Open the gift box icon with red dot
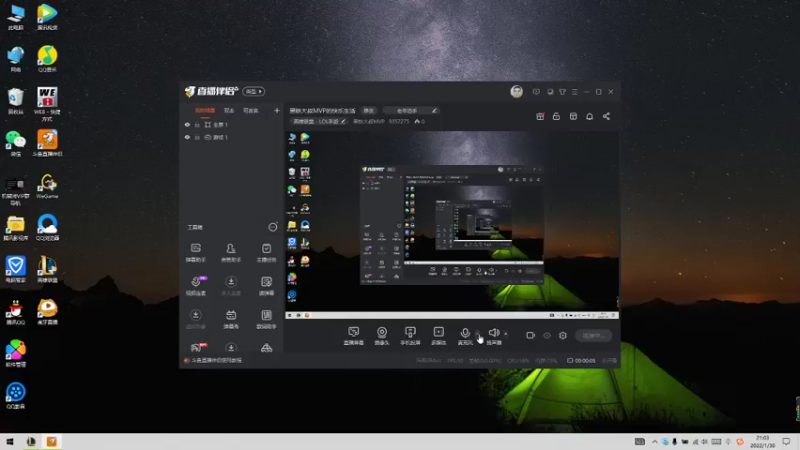The image size is (800, 450). point(540,116)
